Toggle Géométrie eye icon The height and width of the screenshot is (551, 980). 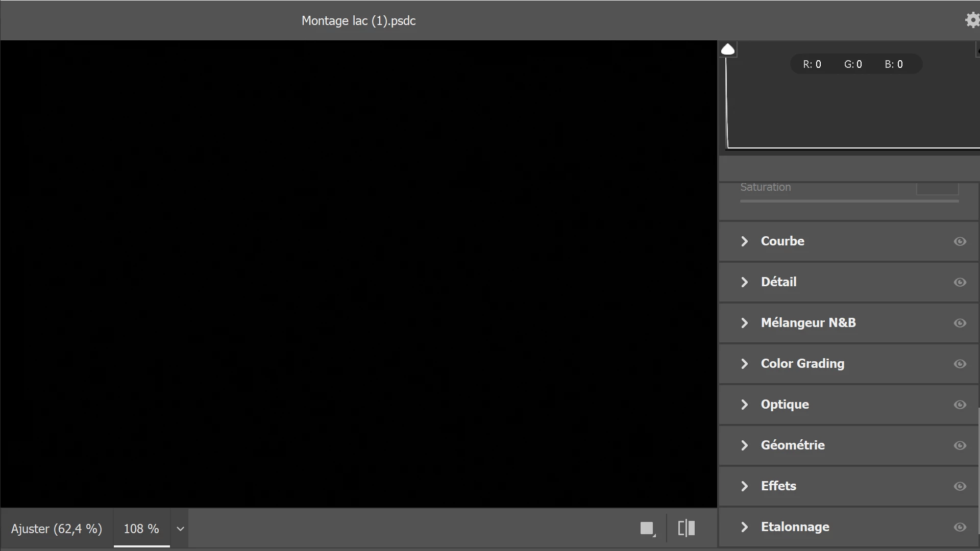pos(960,445)
